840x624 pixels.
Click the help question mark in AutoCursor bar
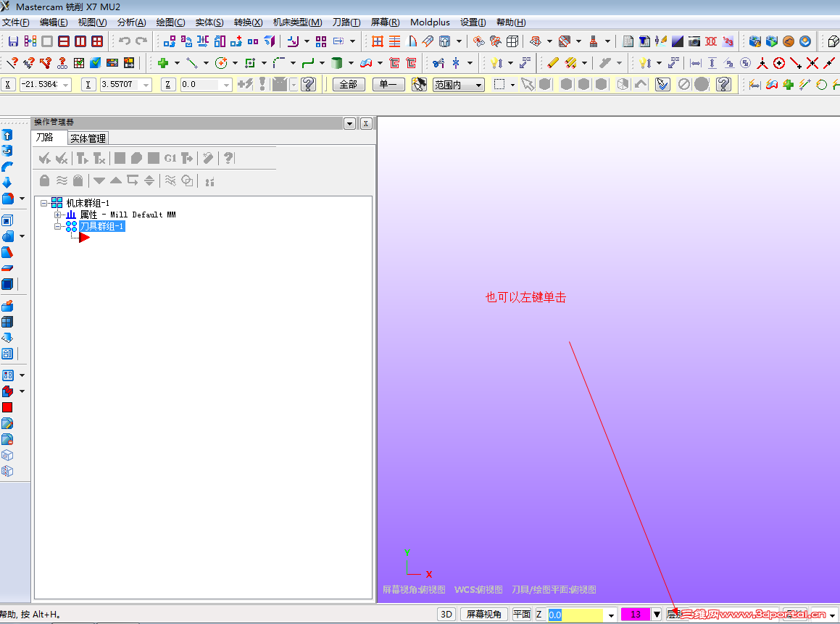308,84
